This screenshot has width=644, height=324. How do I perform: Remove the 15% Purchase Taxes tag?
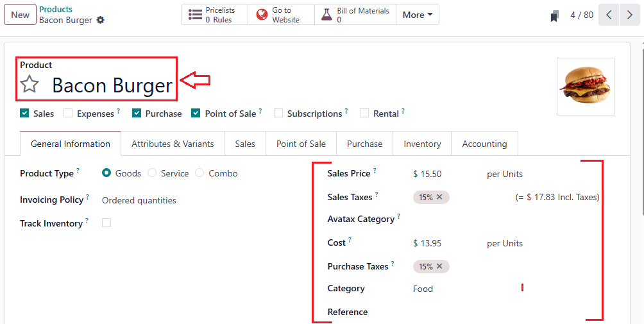pos(439,266)
